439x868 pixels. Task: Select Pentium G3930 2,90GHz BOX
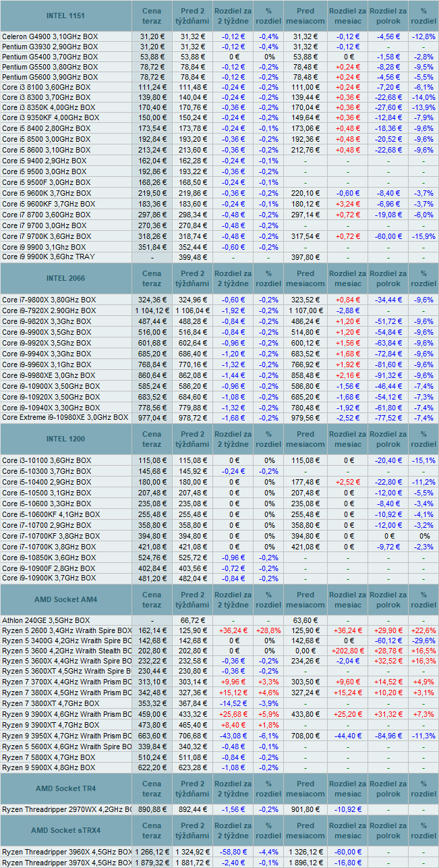click(49, 47)
